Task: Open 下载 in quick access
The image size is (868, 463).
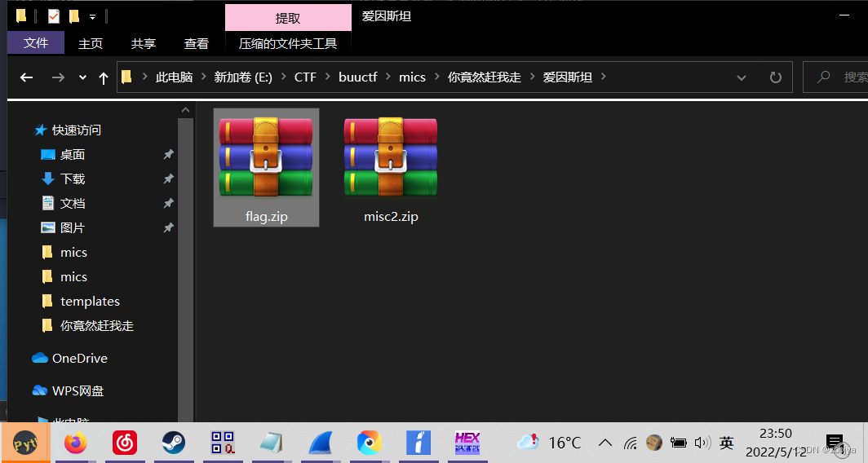Action: pyautogui.click(x=72, y=179)
